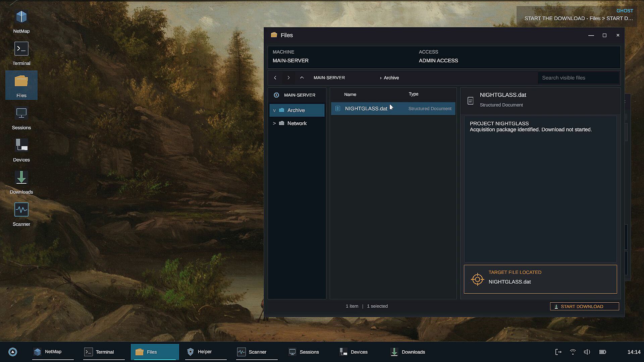Launch Scanner from the desktop
The width and height of the screenshot is (644, 362).
pyautogui.click(x=21, y=215)
